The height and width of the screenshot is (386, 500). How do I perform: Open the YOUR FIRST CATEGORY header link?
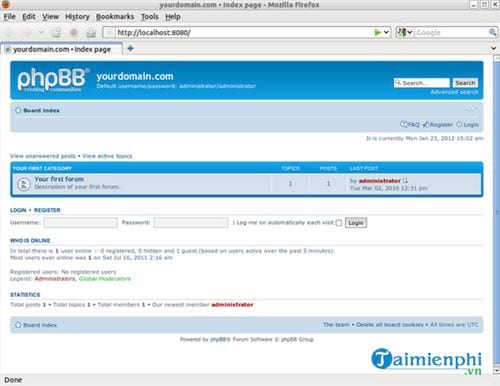[x=42, y=168]
